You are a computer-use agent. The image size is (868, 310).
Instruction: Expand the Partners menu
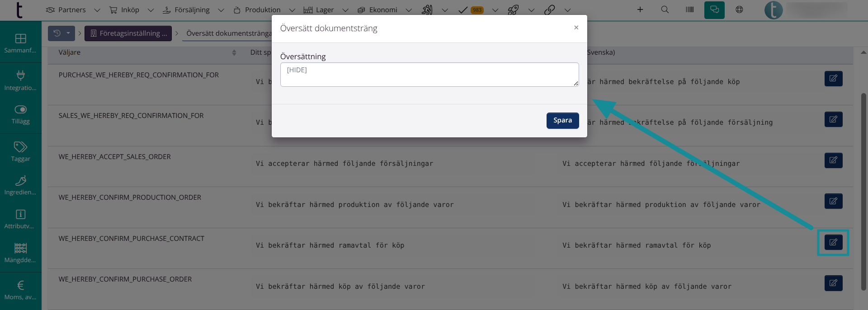72,10
